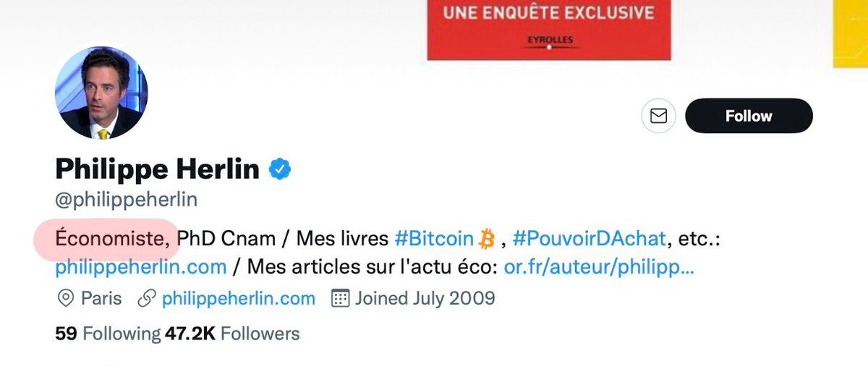The height and width of the screenshot is (367, 868).
Task: Open Philippe Herlin's profile photo
Action: pos(101,95)
